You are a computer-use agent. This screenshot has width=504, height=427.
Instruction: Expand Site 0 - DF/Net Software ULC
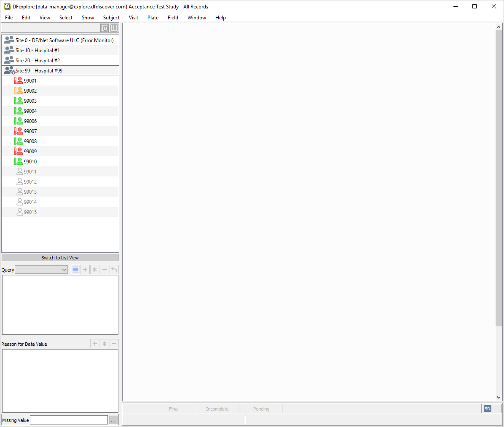click(x=9, y=40)
